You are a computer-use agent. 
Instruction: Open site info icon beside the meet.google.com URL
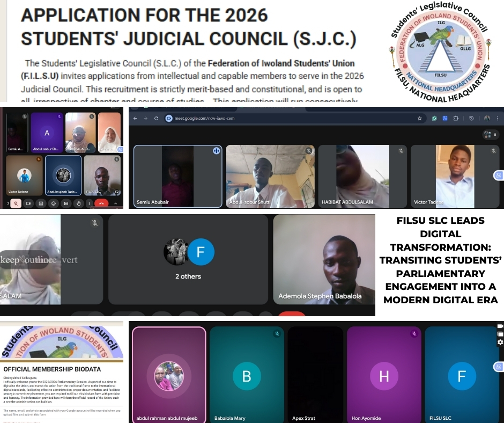tap(169, 119)
